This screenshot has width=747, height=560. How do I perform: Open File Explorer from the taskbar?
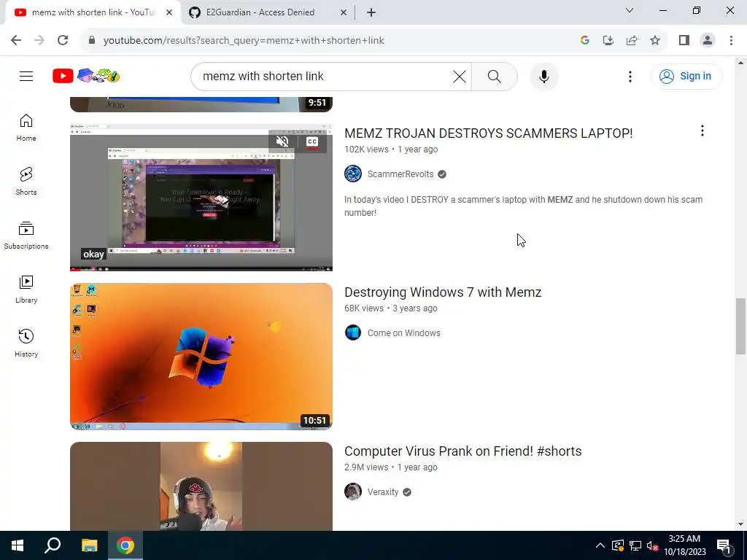[89, 545]
